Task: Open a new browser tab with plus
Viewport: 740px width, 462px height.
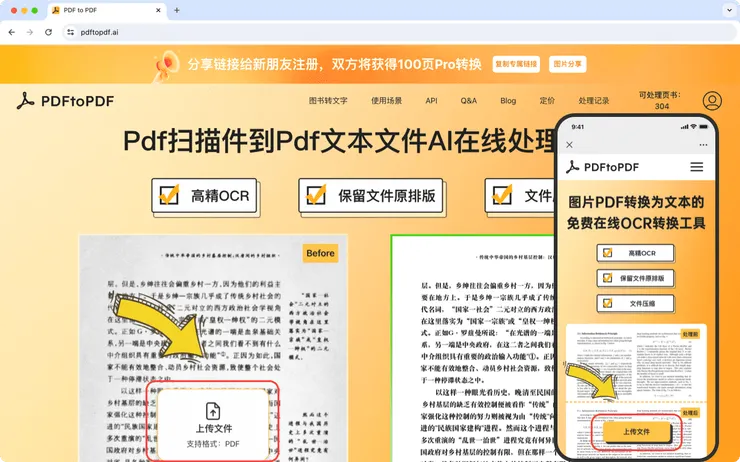Action: (177, 10)
